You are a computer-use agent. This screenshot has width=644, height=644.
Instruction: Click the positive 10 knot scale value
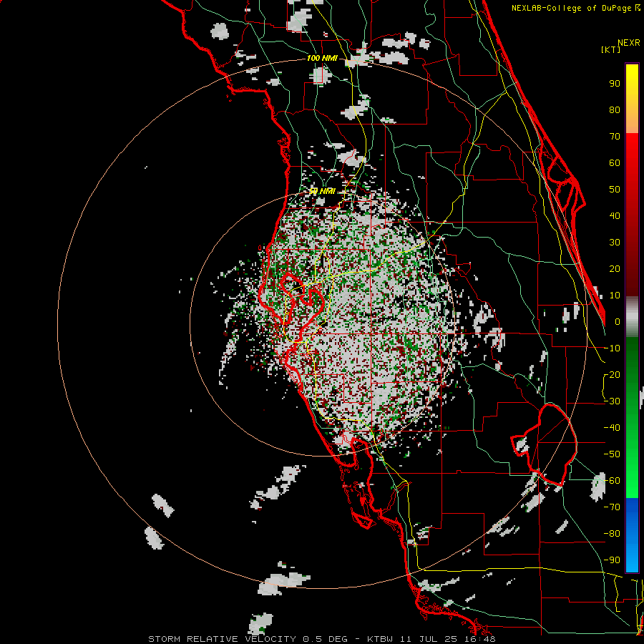(x=615, y=296)
